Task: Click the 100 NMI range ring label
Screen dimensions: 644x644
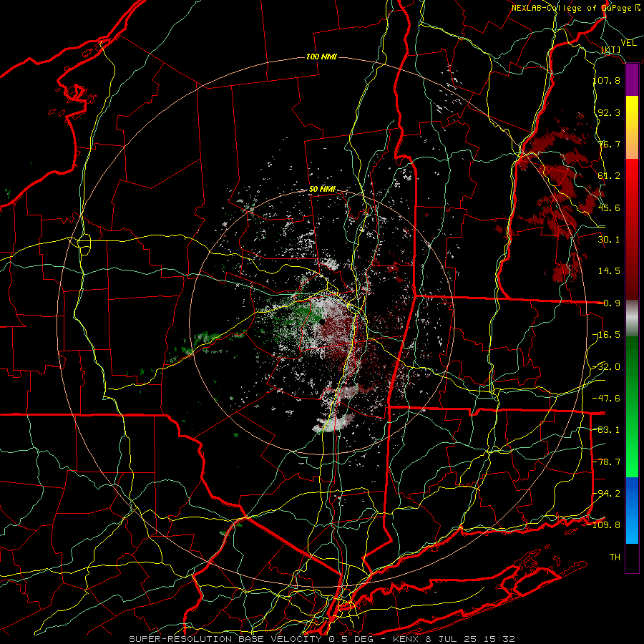Action: click(x=321, y=57)
